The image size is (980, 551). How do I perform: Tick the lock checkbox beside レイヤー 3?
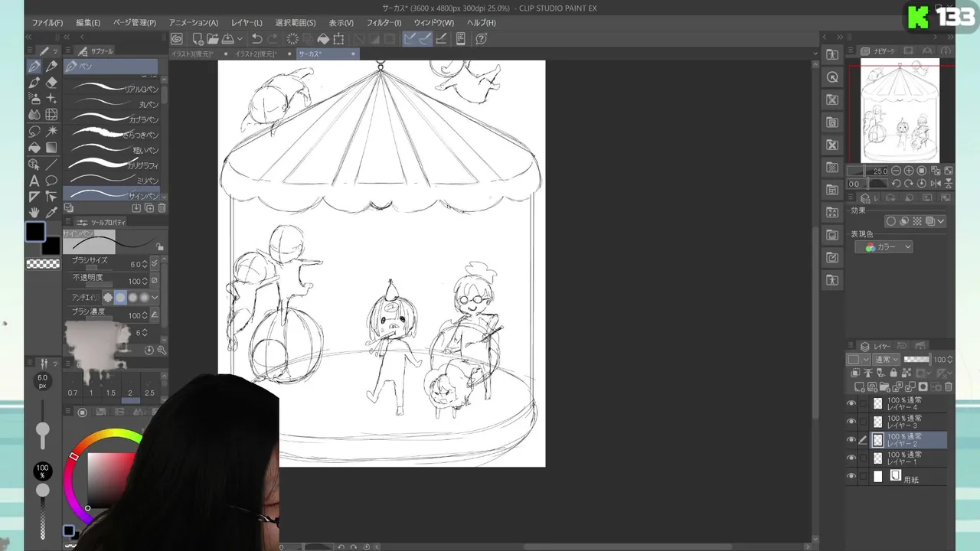coord(864,422)
